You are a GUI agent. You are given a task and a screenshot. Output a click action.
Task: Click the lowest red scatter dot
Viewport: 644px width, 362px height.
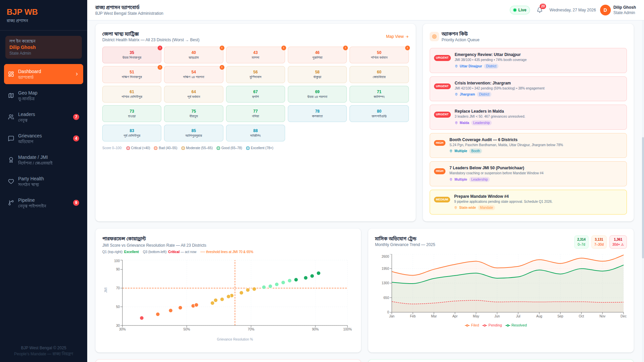coord(142,318)
